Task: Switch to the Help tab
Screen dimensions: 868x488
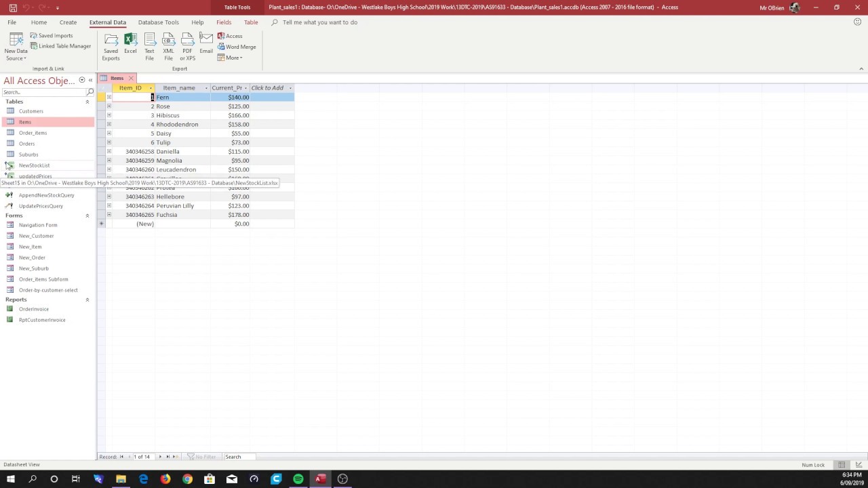Action: pyautogui.click(x=197, y=22)
